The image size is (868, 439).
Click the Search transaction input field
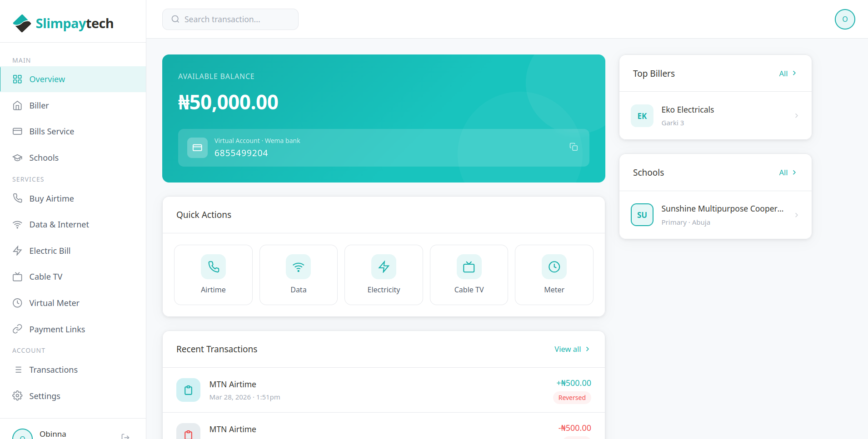(230, 20)
